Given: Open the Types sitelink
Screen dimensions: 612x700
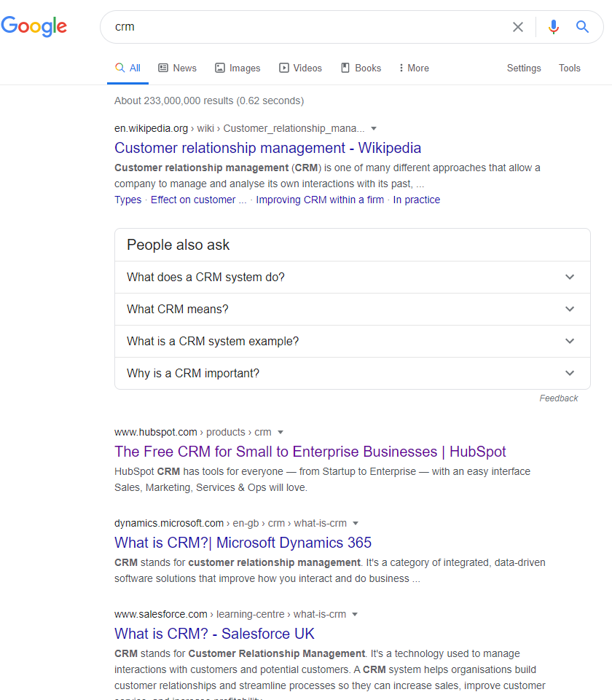Looking at the screenshot, I should point(127,200).
